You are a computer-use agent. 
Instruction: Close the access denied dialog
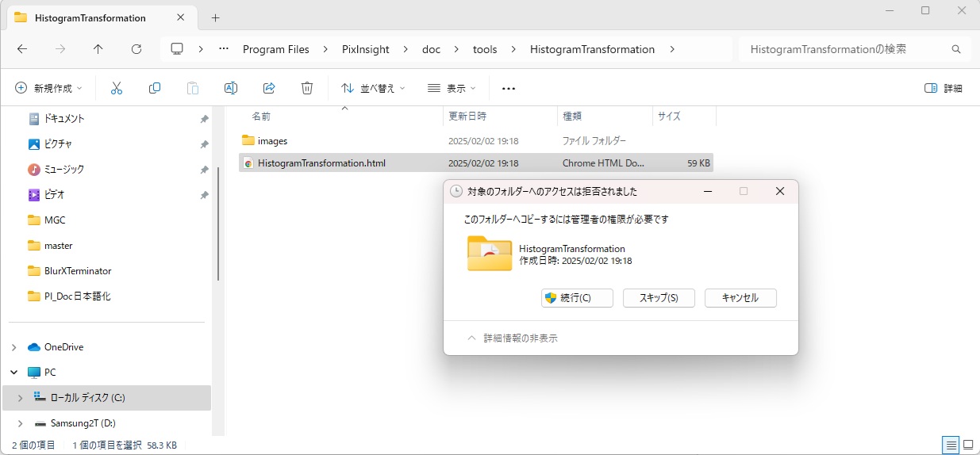pos(779,191)
